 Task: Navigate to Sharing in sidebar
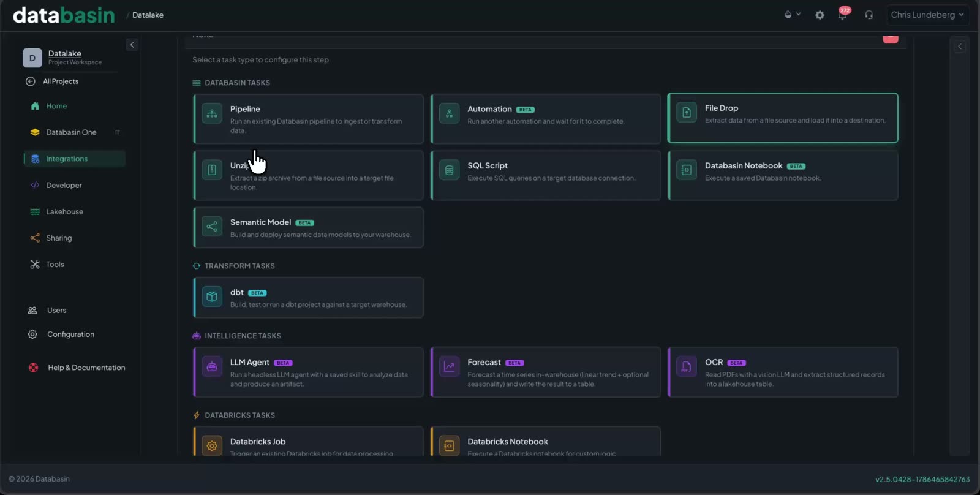click(59, 238)
